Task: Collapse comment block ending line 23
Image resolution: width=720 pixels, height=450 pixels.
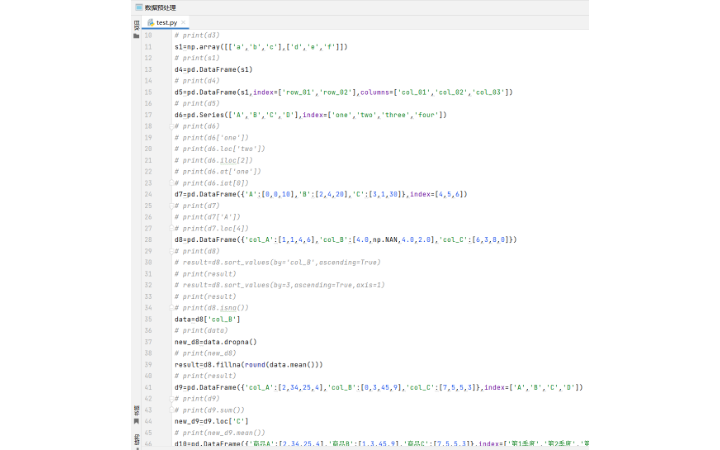Action: tap(172, 183)
